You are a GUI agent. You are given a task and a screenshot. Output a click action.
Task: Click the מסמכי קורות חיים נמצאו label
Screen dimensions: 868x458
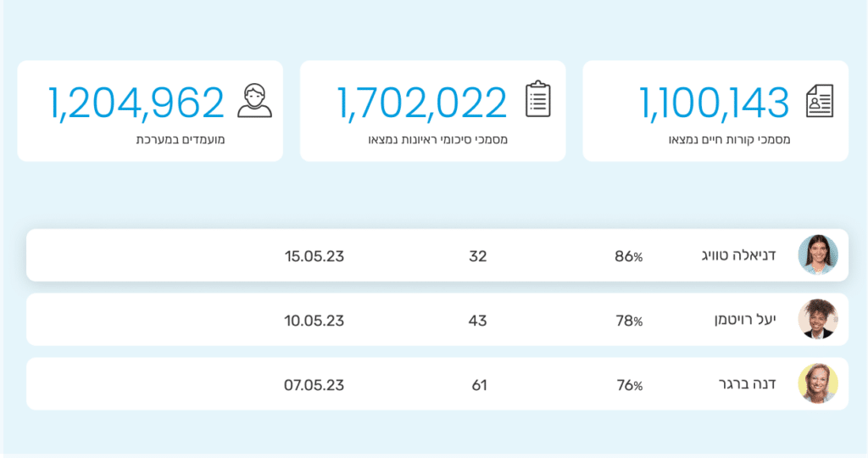tap(729, 138)
